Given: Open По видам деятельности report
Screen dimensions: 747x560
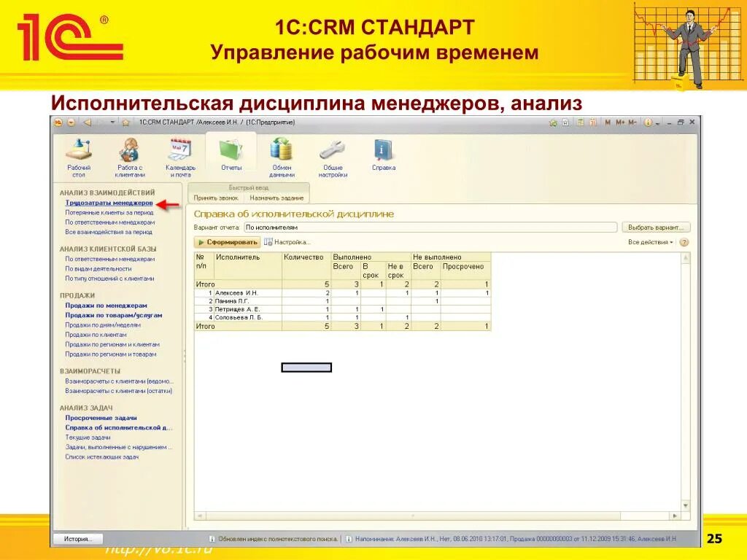Looking at the screenshot, I should 98,268.
